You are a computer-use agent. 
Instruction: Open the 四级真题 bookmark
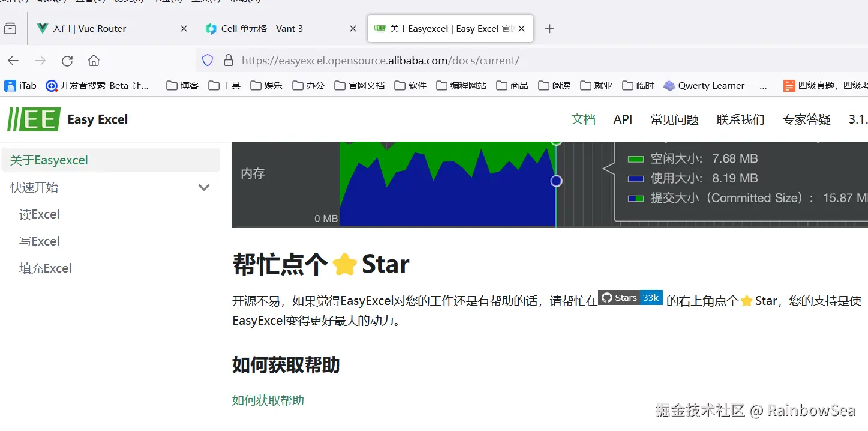click(825, 86)
